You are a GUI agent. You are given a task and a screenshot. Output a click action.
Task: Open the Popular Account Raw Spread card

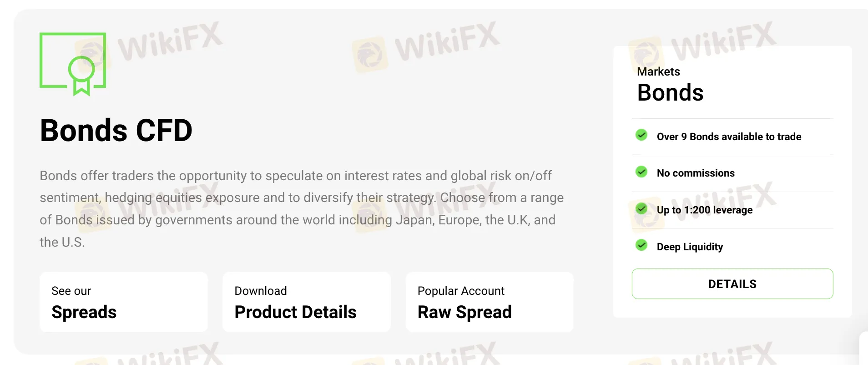(489, 302)
